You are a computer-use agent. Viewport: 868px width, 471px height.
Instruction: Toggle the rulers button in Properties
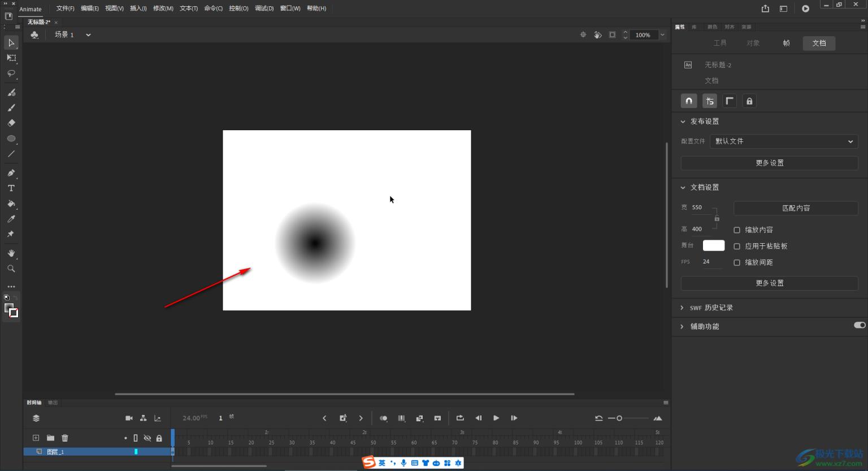(x=730, y=101)
